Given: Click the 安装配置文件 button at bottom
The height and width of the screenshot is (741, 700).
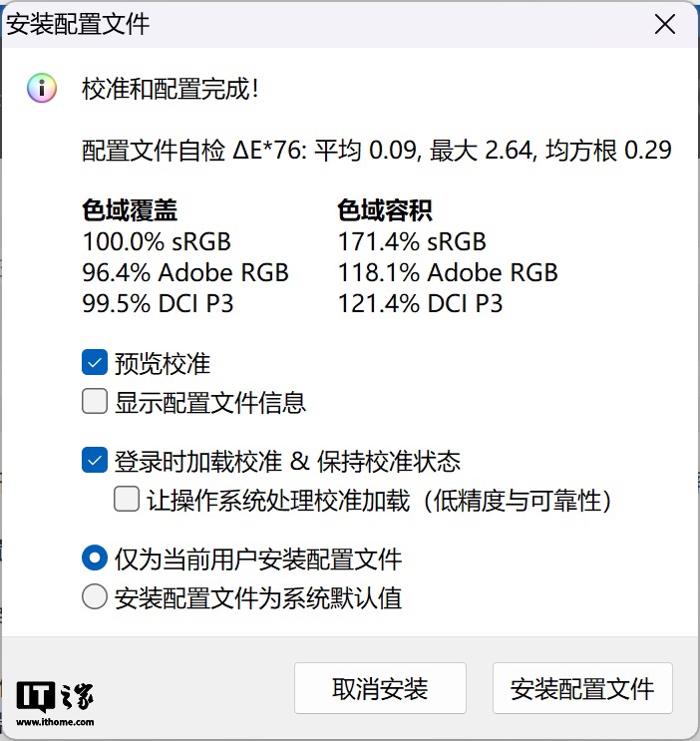Looking at the screenshot, I should pos(582,688).
